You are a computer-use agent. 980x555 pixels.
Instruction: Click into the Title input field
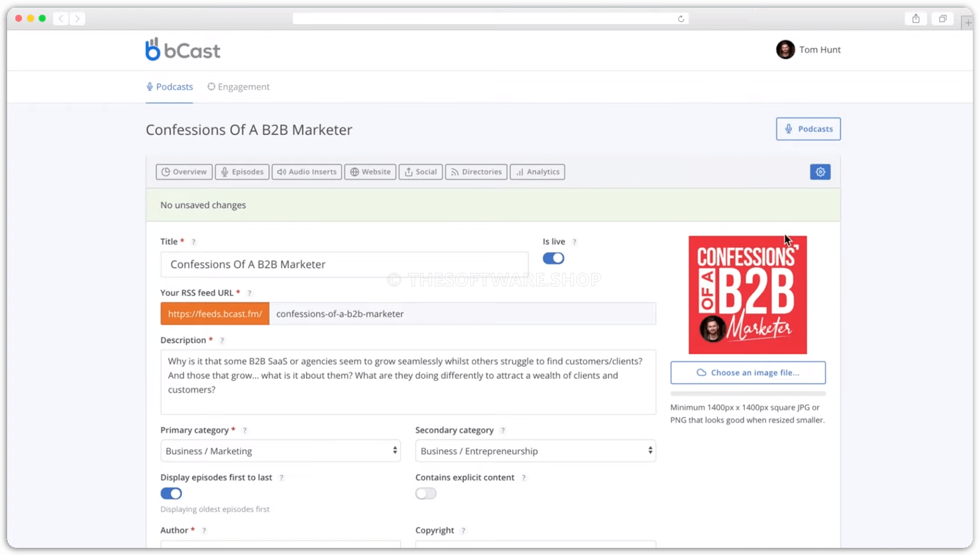[x=344, y=265]
